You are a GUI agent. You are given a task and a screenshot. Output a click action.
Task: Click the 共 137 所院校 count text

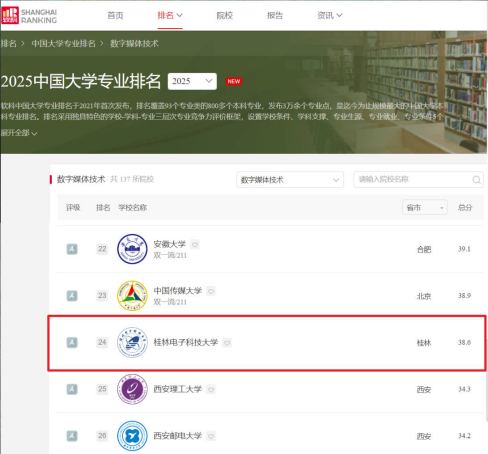coord(132,179)
